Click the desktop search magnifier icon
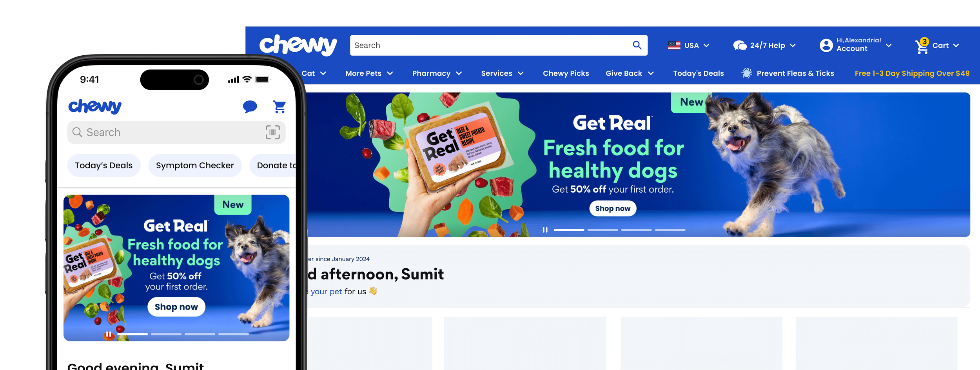The image size is (980, 370). coord(637,45)
